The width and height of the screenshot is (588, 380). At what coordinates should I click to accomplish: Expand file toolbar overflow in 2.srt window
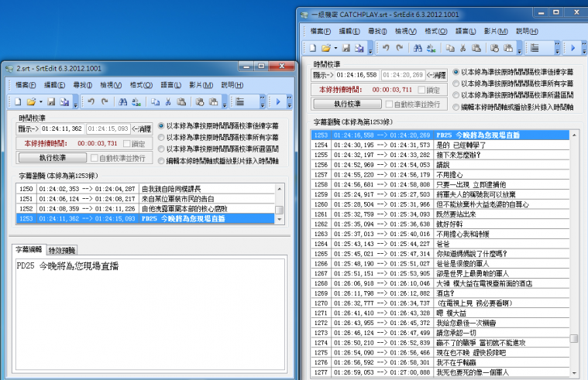click(75, 102)
